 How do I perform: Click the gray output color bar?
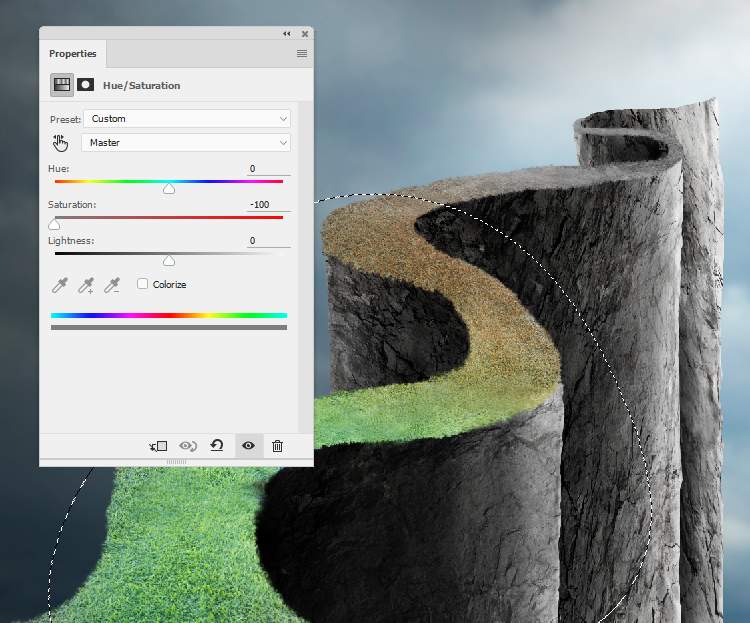169,328
